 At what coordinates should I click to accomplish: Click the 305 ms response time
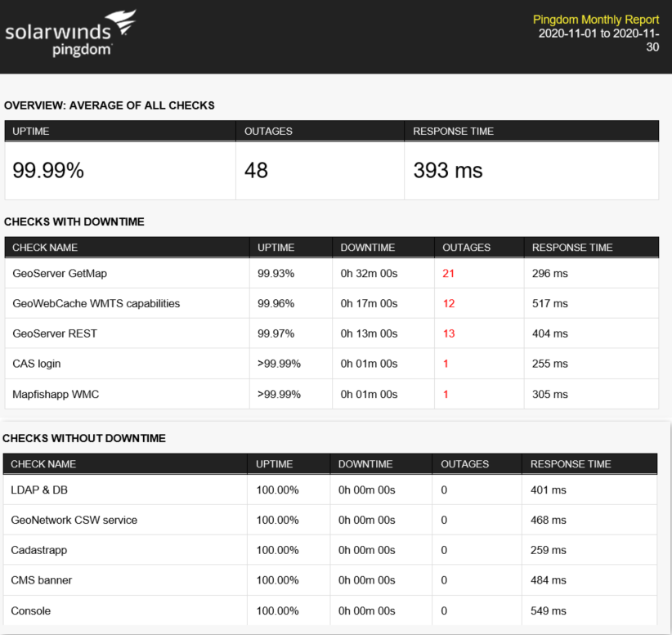[550, 394]
